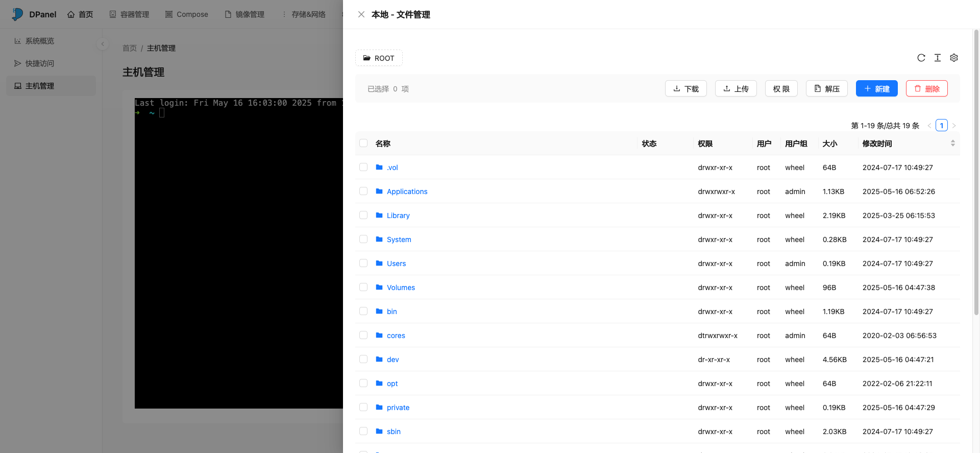Click inside the host terminal area
Screen dimensions: 980x453
pos(239,253)
